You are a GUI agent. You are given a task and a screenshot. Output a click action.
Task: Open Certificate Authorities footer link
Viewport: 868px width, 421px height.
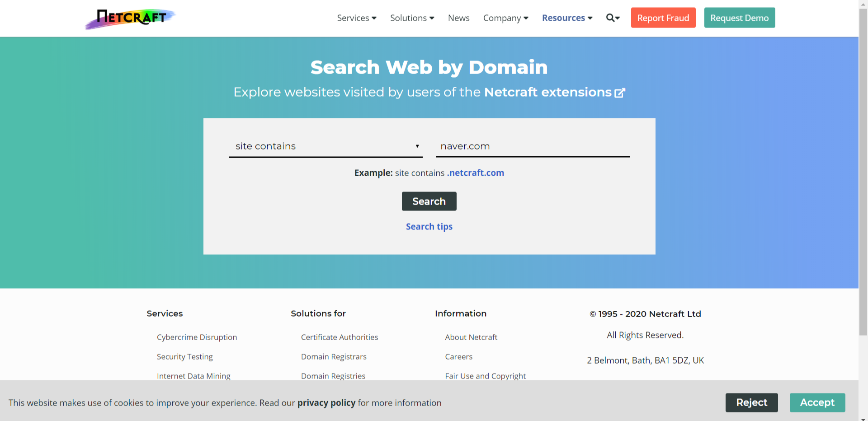pos(340,337)
